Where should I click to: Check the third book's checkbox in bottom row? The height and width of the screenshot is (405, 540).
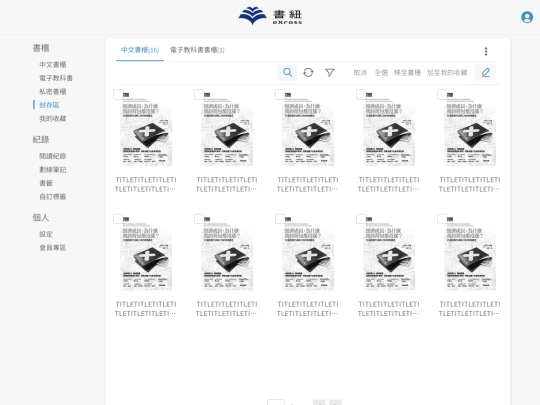(x=280, y=219)
